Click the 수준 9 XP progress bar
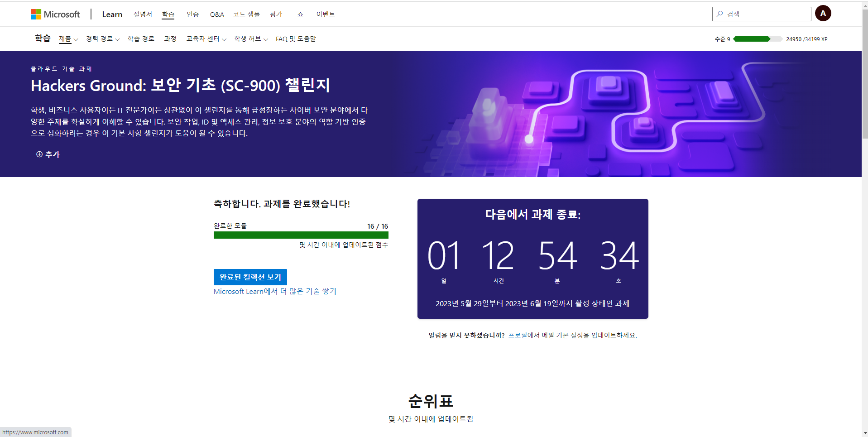The width and height of the screenshot is (868, 437). (758, 39)
